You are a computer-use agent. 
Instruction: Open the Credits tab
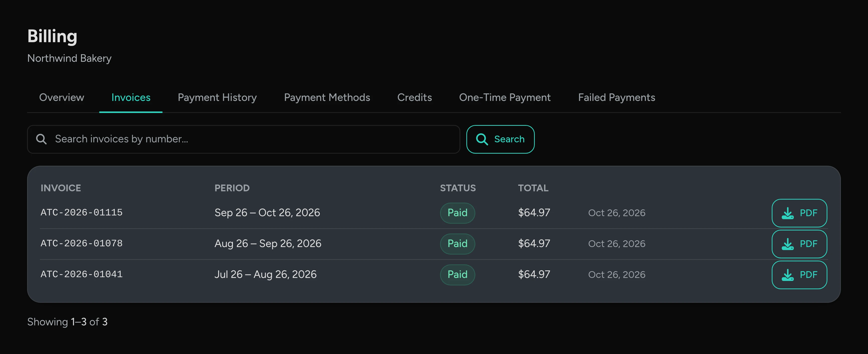(x=414, y=97)
